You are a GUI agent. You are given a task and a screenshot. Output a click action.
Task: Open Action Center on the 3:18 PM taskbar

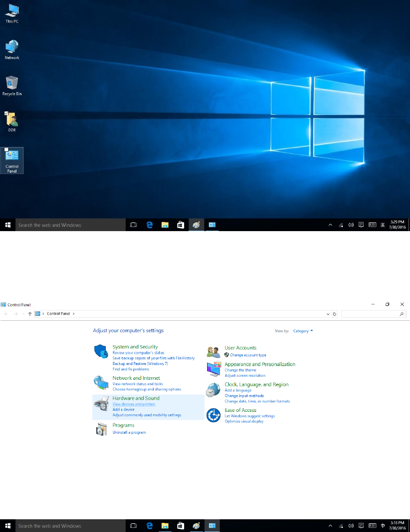[361, 525]
